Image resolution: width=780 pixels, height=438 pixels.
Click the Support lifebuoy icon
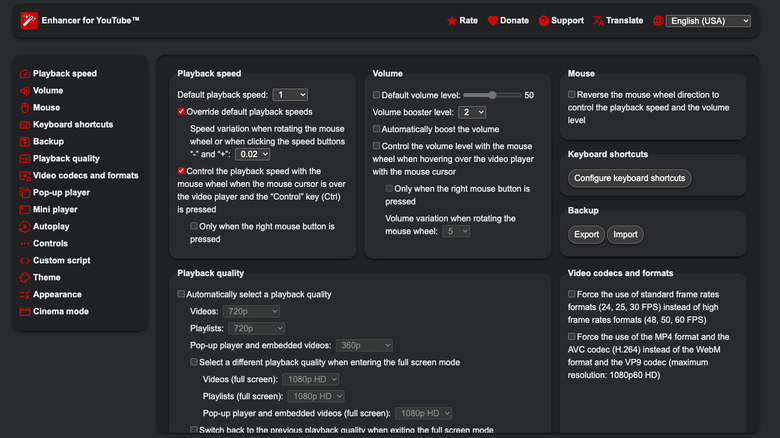coord(544,20)
